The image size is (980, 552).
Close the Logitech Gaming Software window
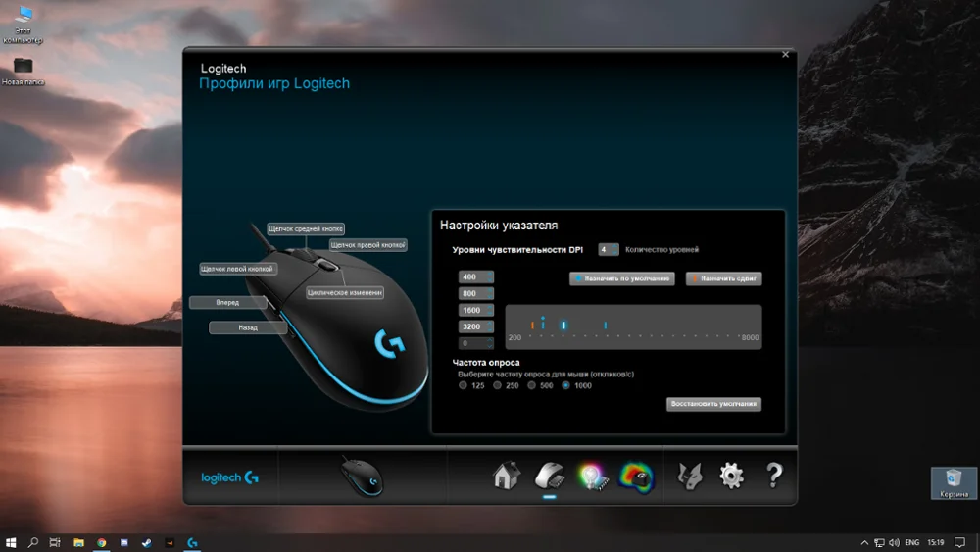(785, 54)
